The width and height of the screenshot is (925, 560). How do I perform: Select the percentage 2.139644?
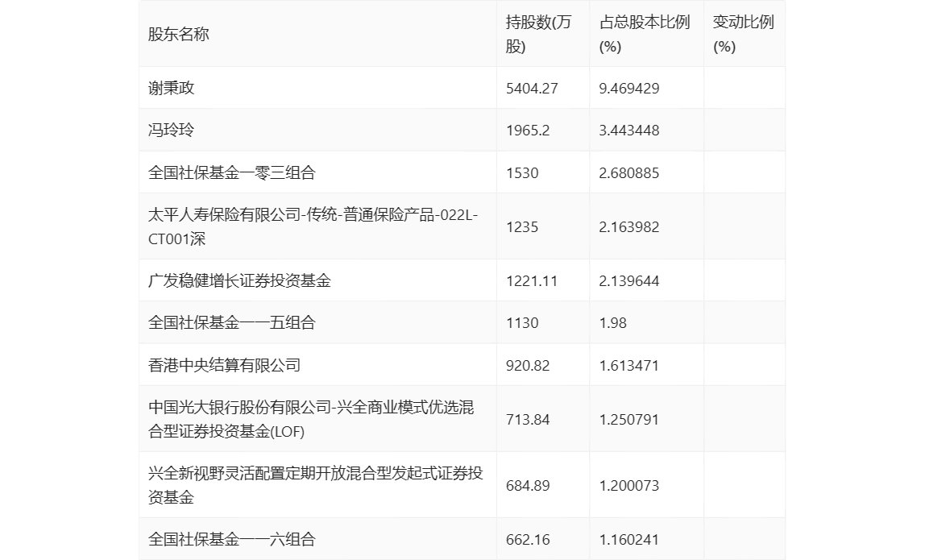(x=628, y=281)
